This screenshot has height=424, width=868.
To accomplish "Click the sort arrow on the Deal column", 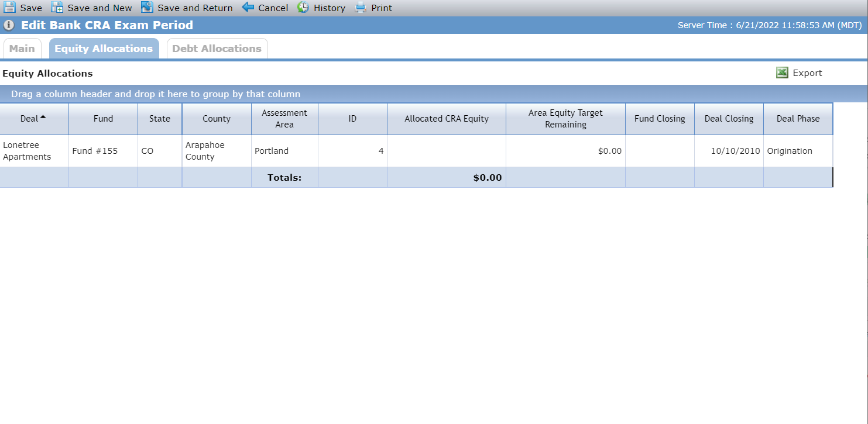I will 43,117.
